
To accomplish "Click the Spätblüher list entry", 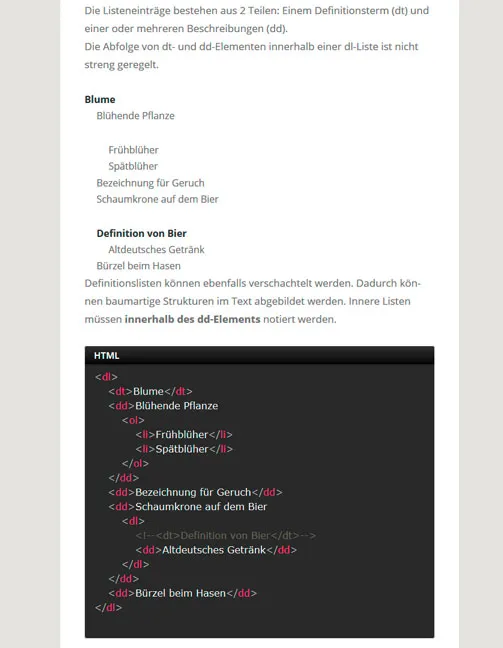I will coord(133,166).
